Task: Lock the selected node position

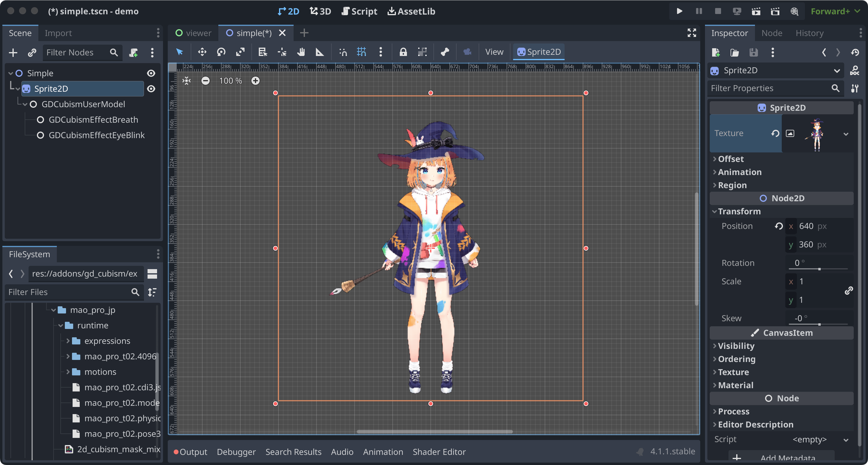Action: [x=403, y=52]
